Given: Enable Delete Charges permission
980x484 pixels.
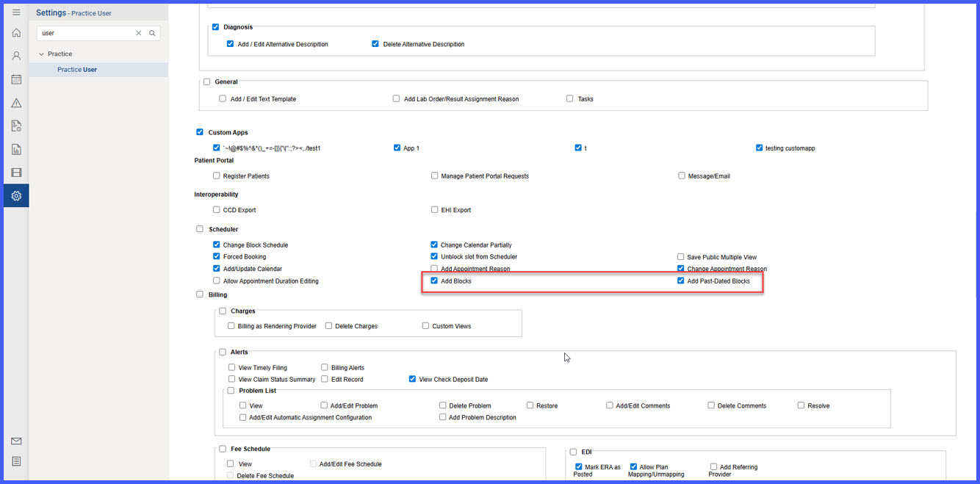Looking at the screenshot, I should coord(328,325).
